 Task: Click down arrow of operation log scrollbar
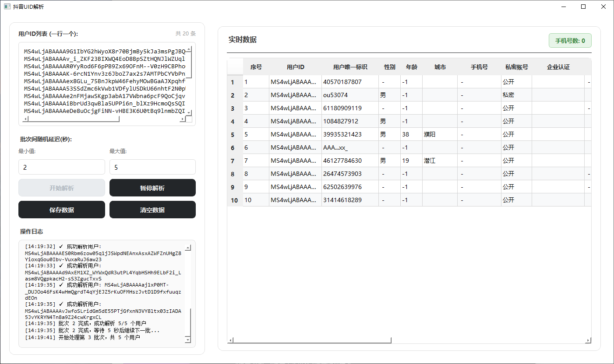click(x=188, y=339)
